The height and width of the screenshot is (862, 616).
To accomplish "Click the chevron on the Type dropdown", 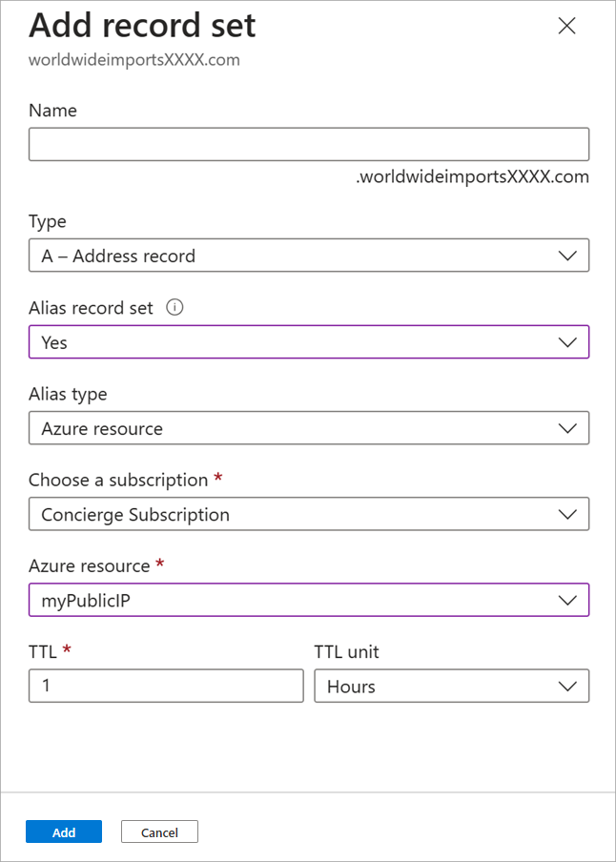I will (x=567, y=255).
